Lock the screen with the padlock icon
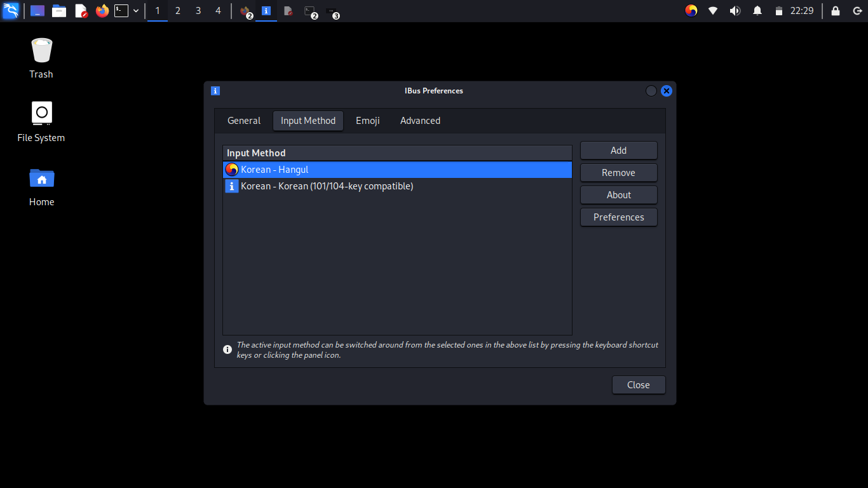The height and width of the screenshot is (488, 868). tap(836, 11)
